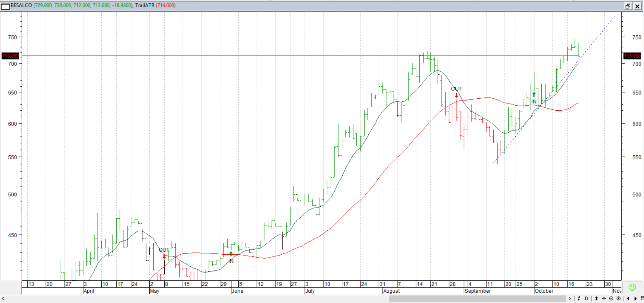Click the IN signal label in early October
644x303 pixels.
point(534,102)
